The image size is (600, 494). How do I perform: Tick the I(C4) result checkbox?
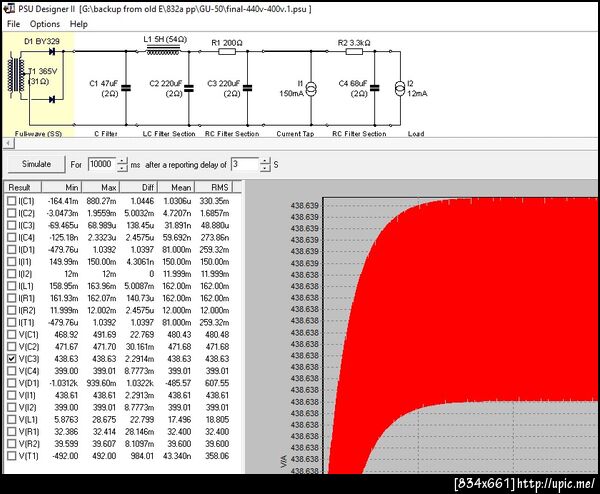pyautogui.click(x=12, y=237)
